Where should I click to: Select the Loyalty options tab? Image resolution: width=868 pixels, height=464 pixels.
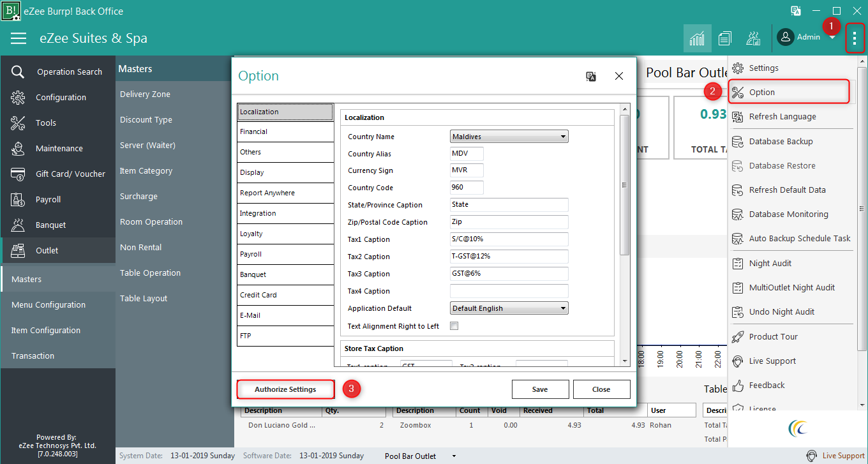point(285,234)
